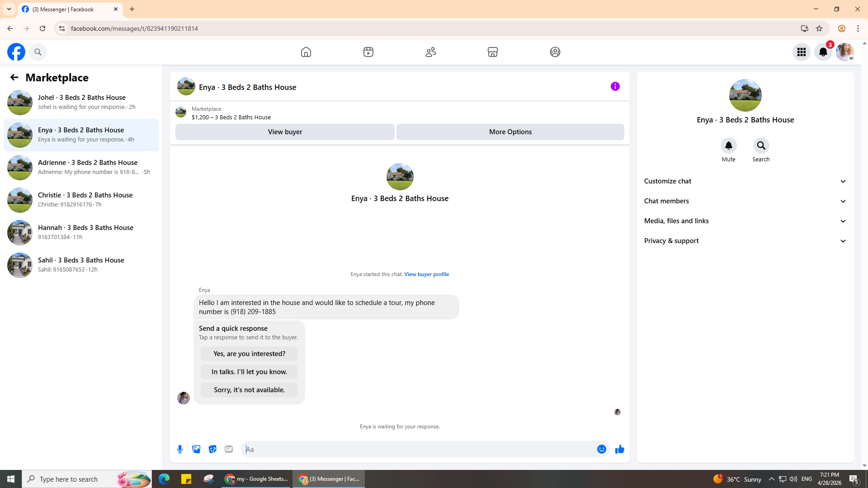Go to the Home feed icon

(x=306, y=52)
